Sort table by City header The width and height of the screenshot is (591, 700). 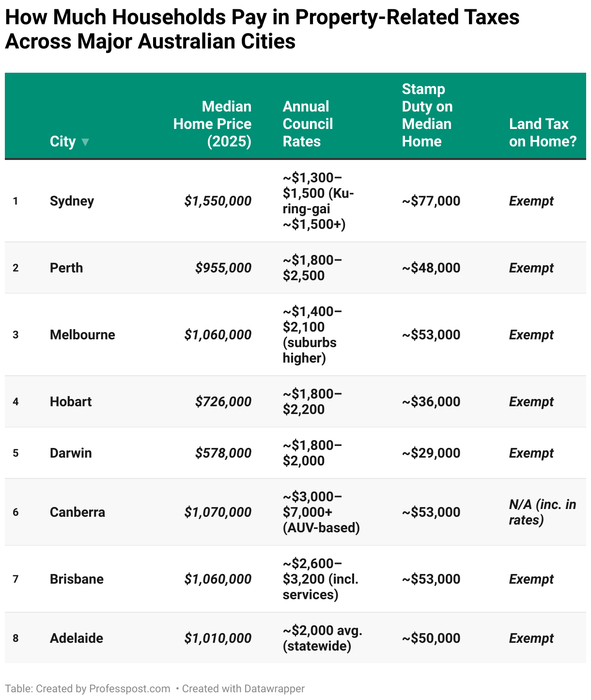pyautogui.click(x=63, y=142)
